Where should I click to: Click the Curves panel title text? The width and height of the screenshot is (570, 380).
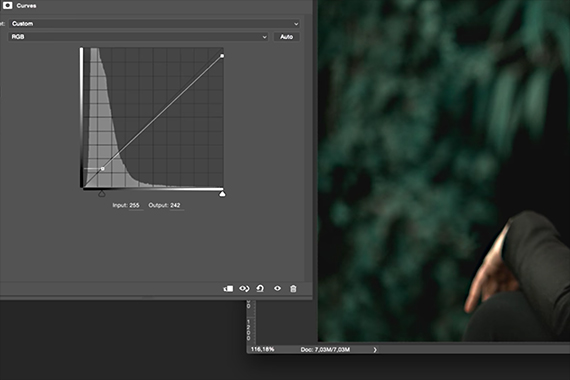(x=26, y=5)
